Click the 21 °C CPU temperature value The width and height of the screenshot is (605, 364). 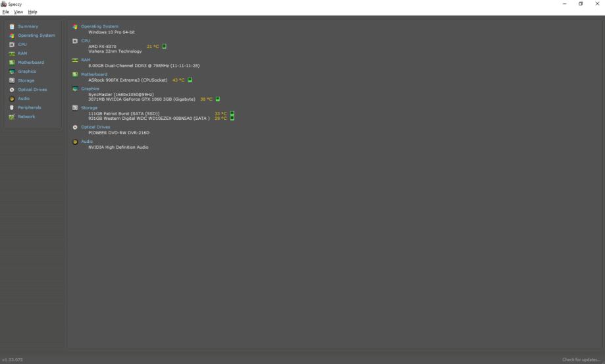click(x=153, y=47)
